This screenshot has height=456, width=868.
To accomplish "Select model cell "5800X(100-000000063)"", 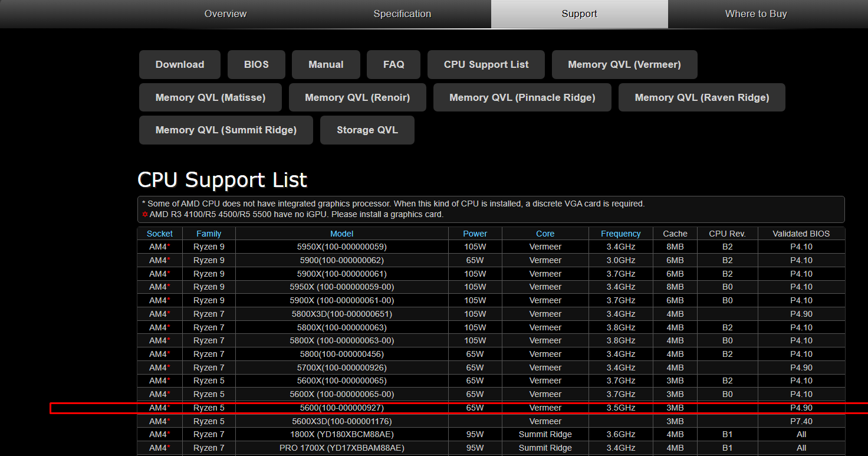I will click(x=342, y=327).
